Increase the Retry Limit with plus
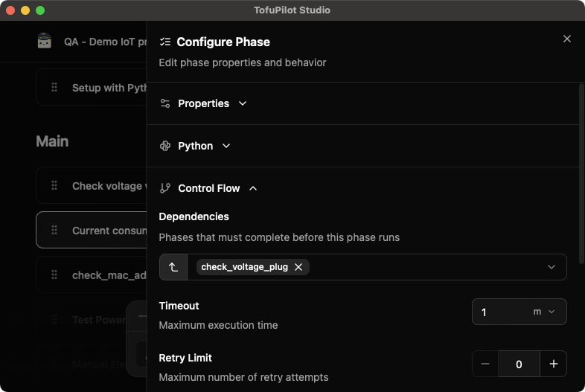 [554, 364]
